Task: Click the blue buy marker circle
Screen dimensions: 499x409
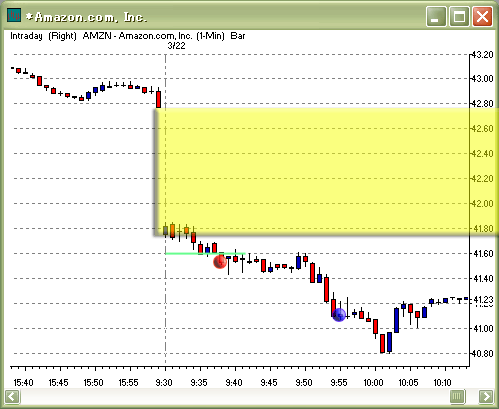Action: (339, 315)
